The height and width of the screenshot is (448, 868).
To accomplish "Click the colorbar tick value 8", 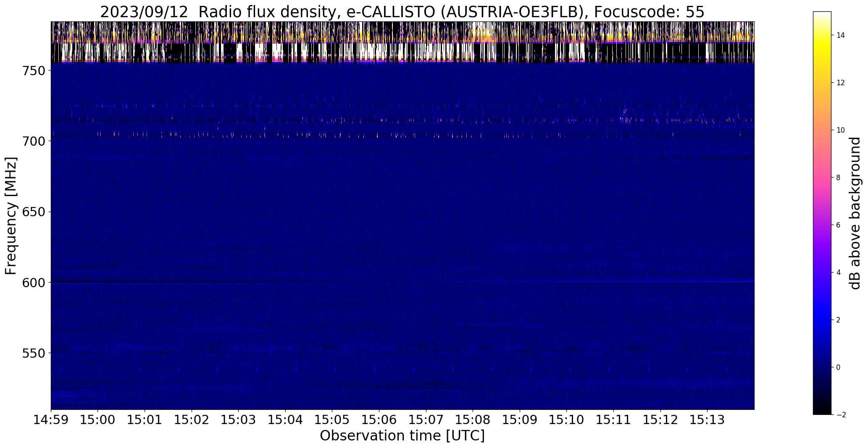I will tap(839, 178).
